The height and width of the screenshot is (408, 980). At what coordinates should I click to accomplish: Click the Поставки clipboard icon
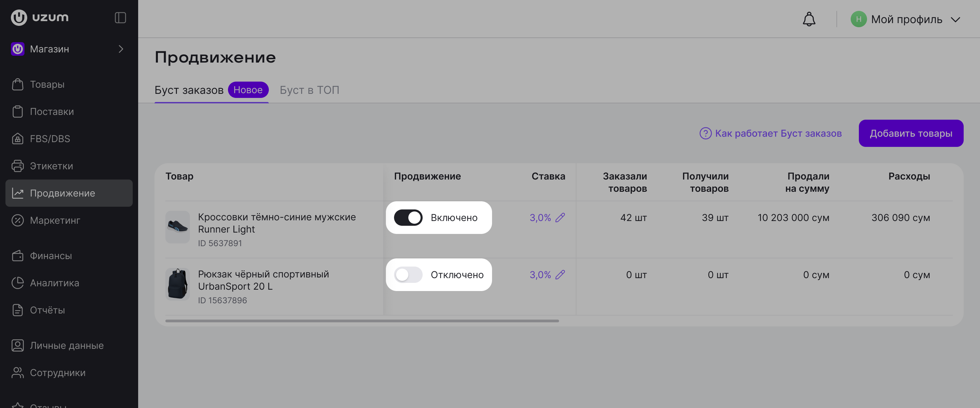[17, 112]
